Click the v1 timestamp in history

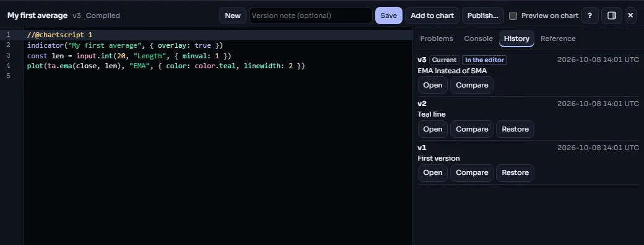pyautogui.click(x=598, y=148)
